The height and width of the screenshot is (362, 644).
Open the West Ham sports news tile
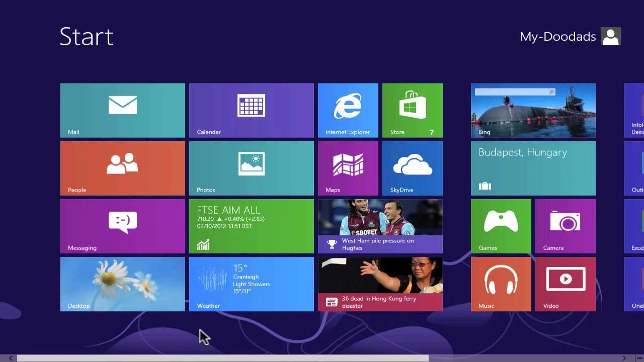point(380,226)
